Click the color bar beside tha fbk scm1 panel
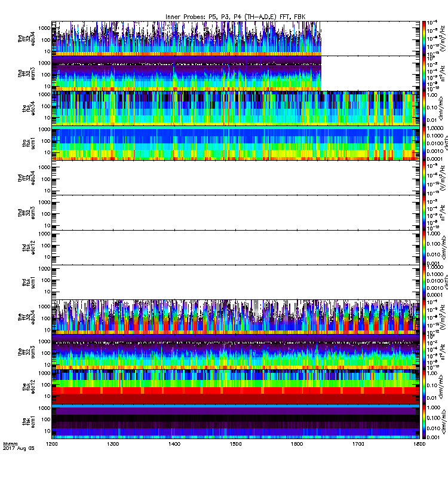The image size is (448, 478). (424, 143)
